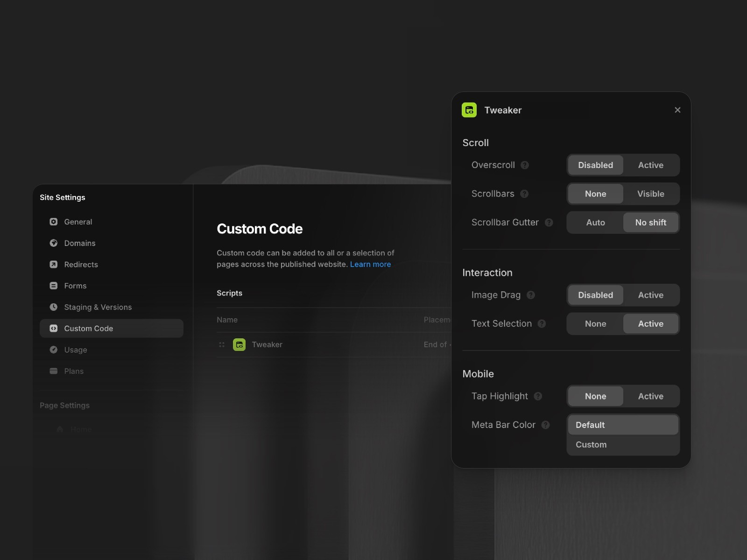Viewport: 747px width, 560px height.
Task: Set Tap Highlight to None
Action: 595,396
